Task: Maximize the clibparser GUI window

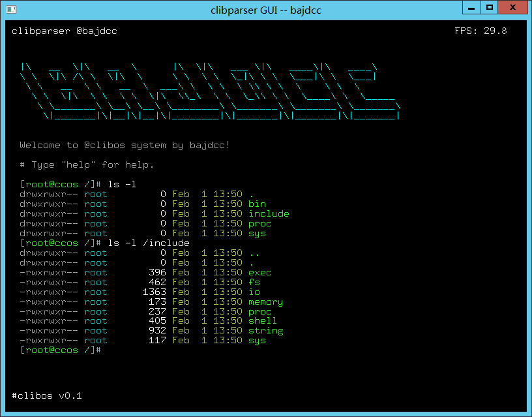Action: point(489,7)
